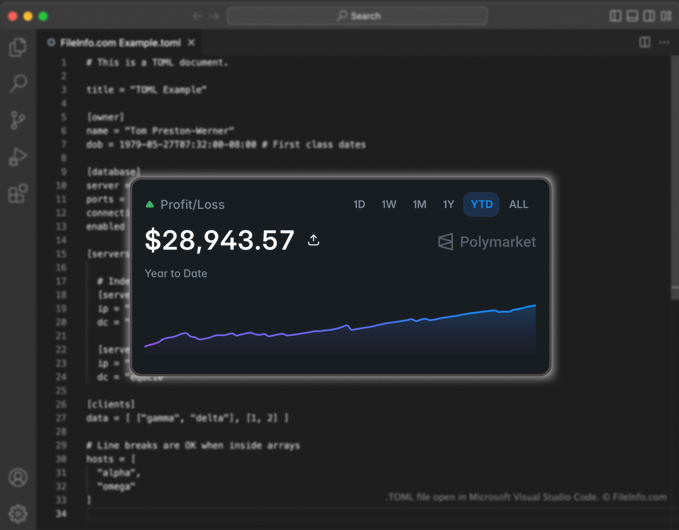Go back with the left arrow

197,16
